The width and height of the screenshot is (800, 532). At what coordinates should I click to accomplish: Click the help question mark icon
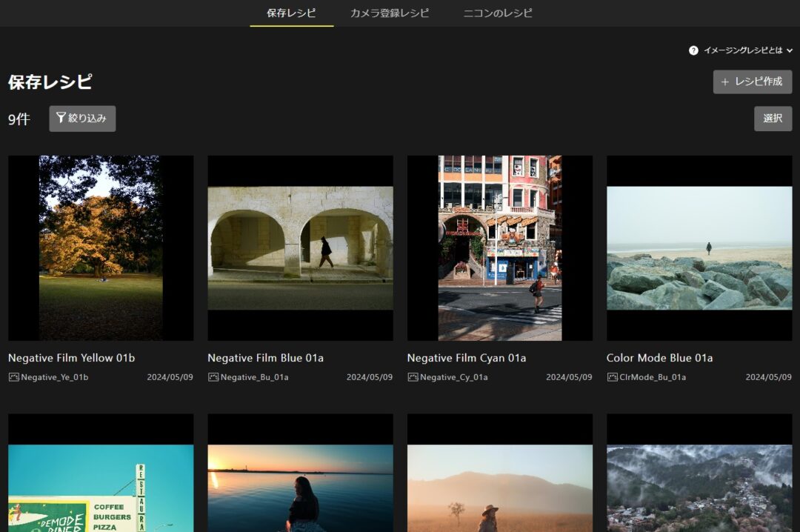[693, 50]
